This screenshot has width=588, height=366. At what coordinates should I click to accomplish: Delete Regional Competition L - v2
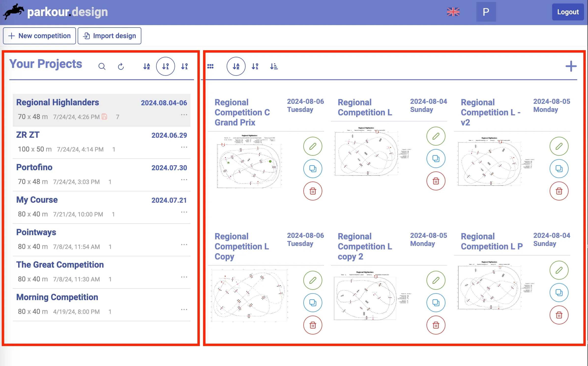pos(559,191)
